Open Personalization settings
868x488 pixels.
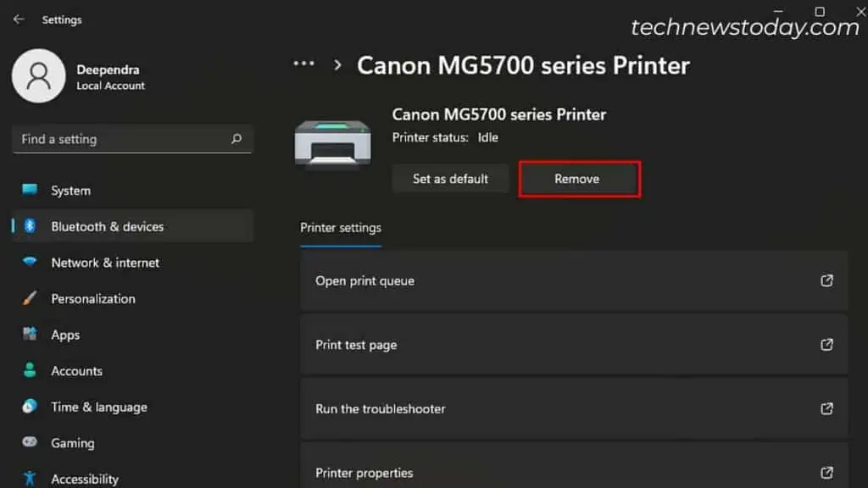point(93,298)
